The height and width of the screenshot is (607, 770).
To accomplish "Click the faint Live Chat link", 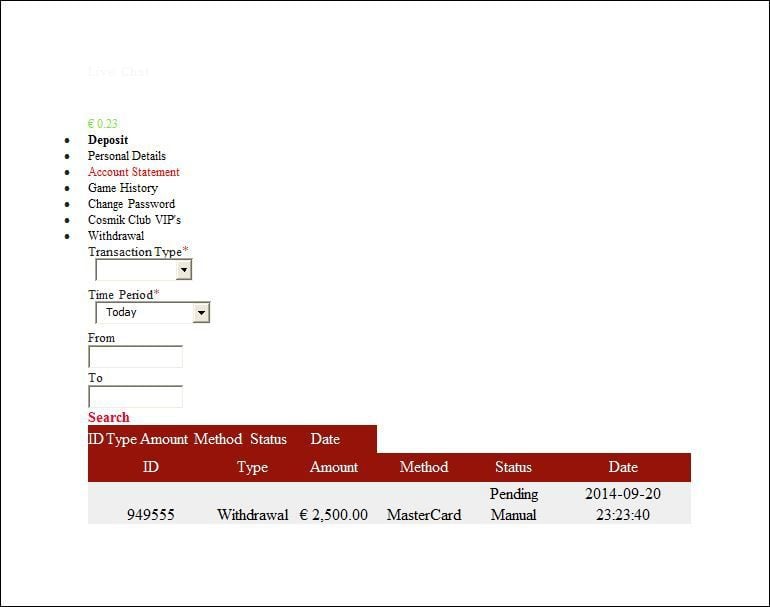I will pyautogui.click(x=118, y=72).
